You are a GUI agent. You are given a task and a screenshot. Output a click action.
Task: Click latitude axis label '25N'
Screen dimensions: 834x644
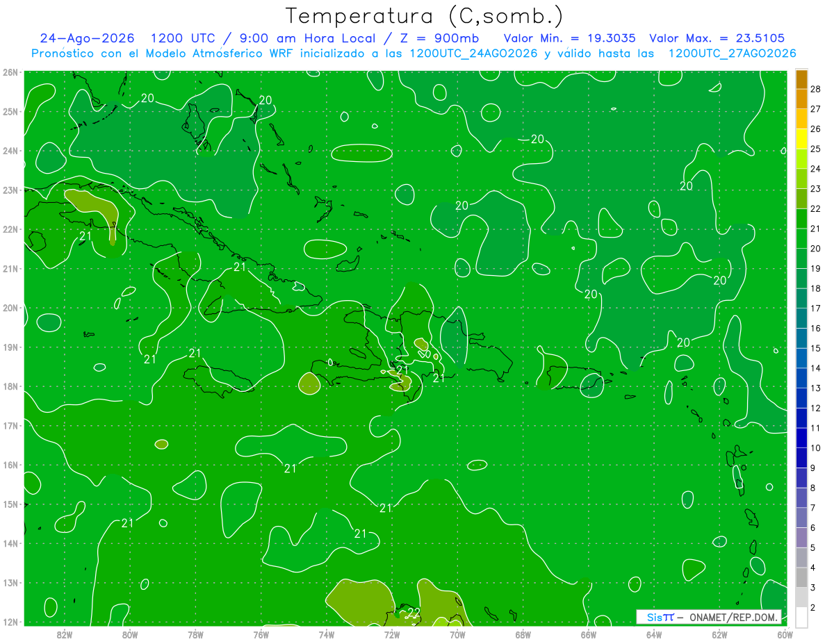coord(10,111)
